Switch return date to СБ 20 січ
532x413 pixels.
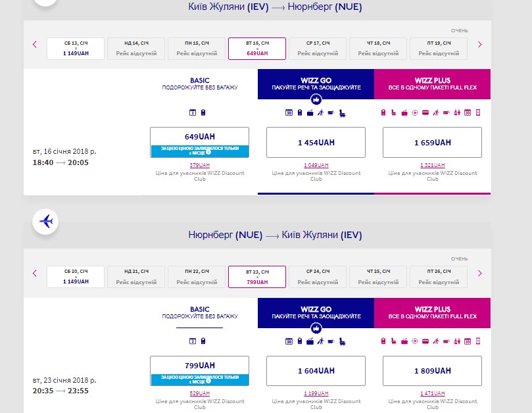pos(76,277)
